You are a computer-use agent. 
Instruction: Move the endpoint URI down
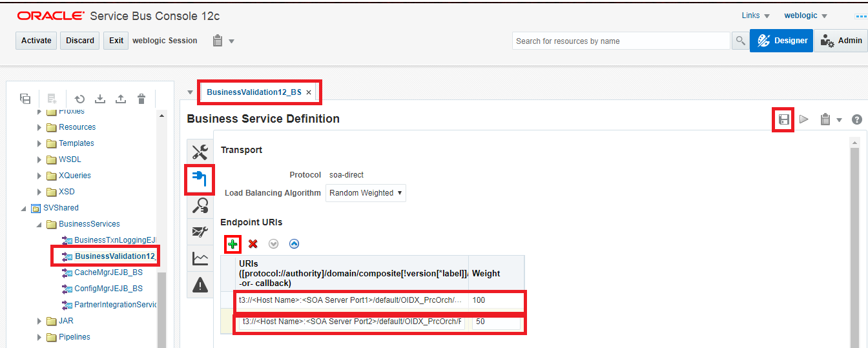[273, 244]
